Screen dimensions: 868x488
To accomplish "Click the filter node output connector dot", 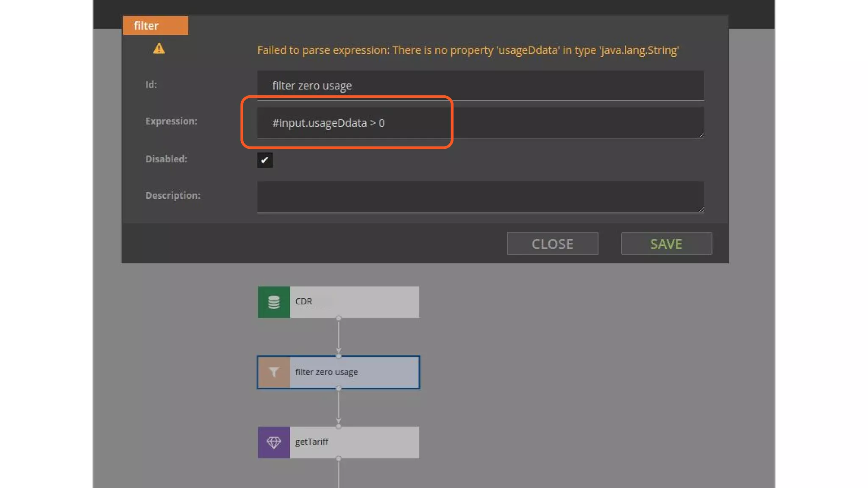I will pos(338,388).
